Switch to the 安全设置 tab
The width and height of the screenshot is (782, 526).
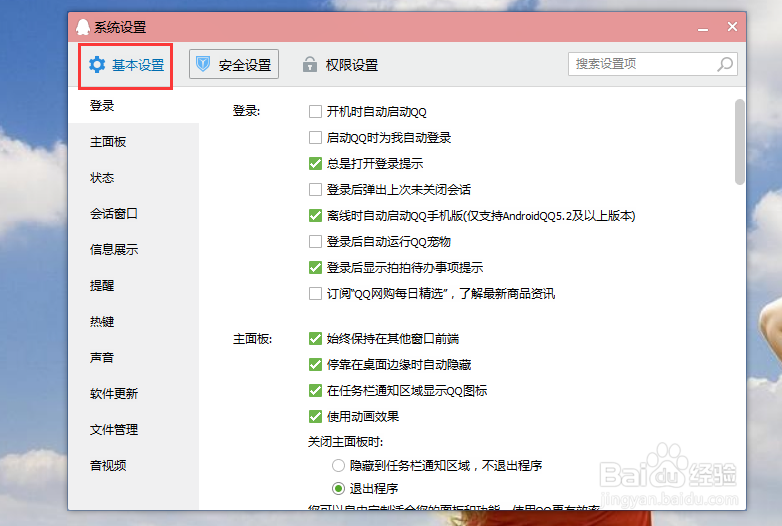[234, 64]
